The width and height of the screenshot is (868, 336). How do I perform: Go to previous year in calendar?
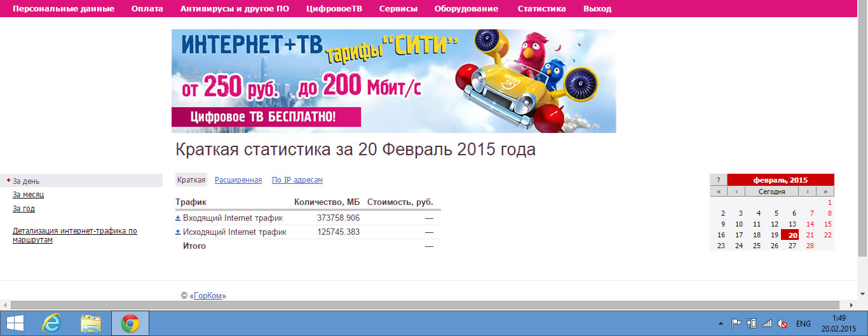point(718,191)
